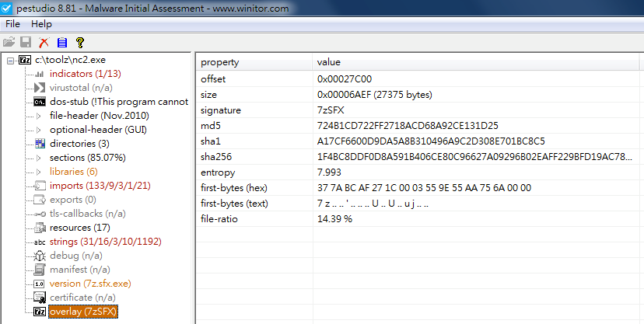Select directories (3) tree item
Screen dimensions: 644x324
pos(79,144)
